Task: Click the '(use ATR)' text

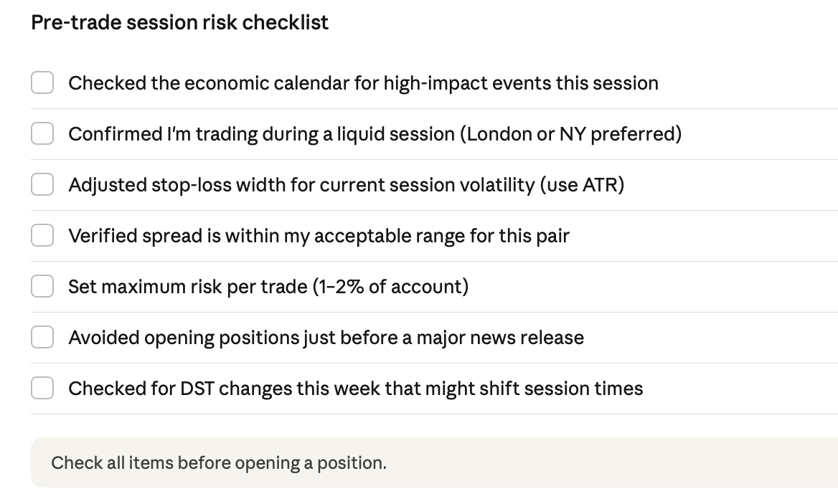Action: (x=582, y=185)
